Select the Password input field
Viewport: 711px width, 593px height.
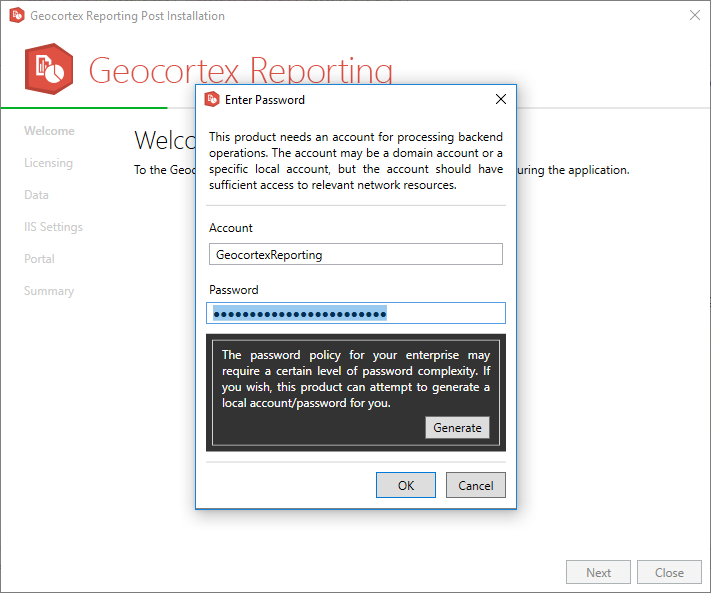pyautogui.click(x=356, y=313)
